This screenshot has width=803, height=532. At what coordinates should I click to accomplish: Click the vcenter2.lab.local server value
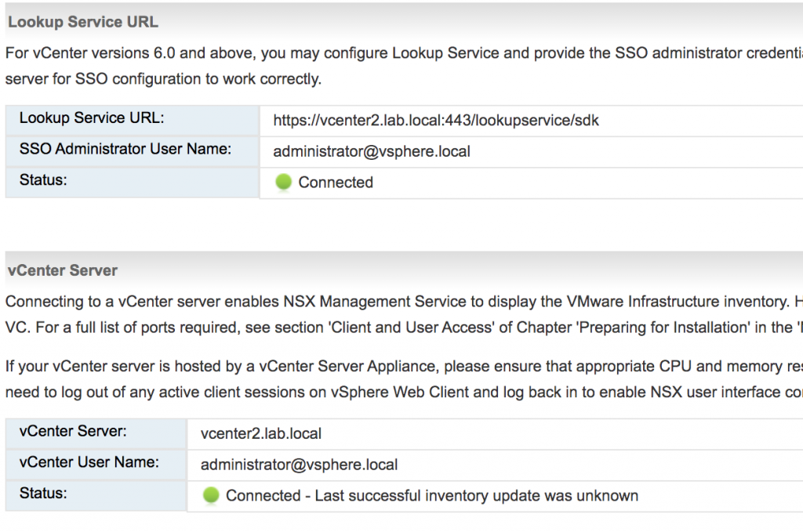click(x=260, y=434)
